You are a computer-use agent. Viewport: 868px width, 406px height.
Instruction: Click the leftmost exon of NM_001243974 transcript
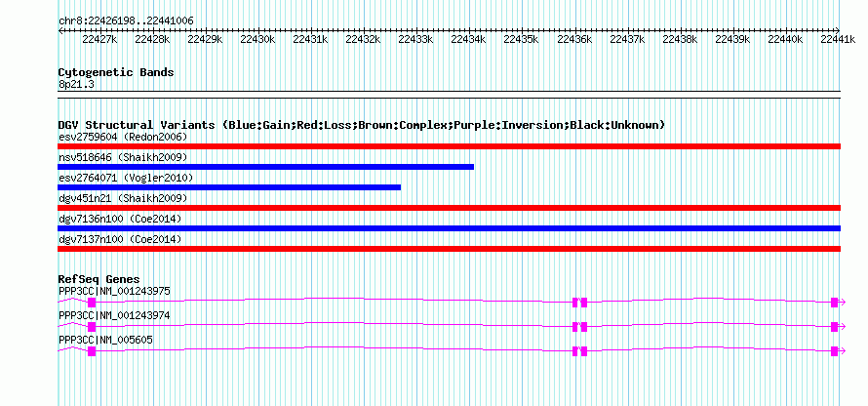point(92,327)
